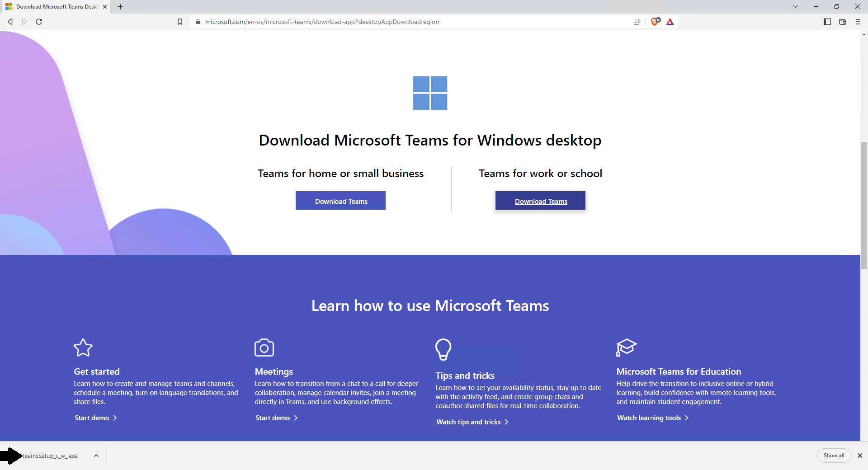Click the vertical page scrollbar thumb
Image resolution: width=868 pixels, height=470 pixels.
pyautogui.click(x=864, y=206)
